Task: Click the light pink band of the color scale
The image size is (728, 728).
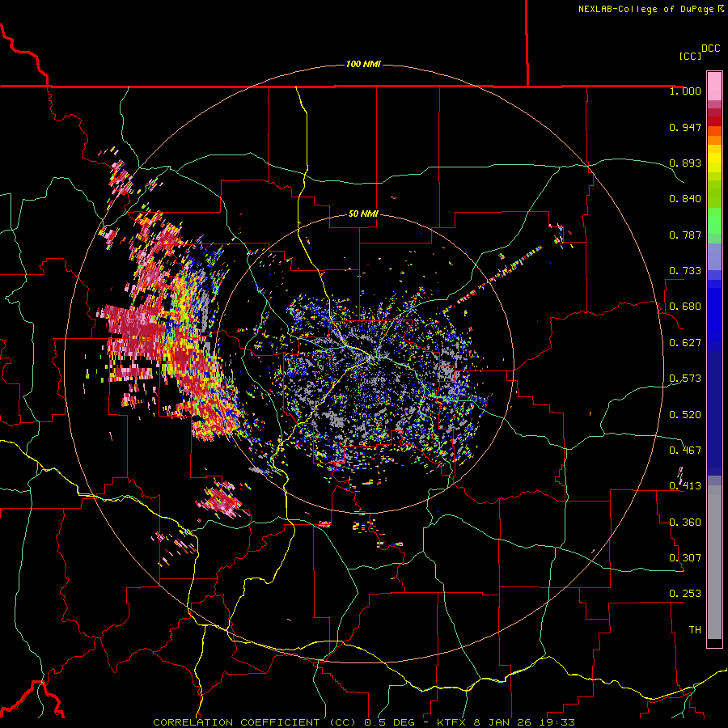Action: tap(714, 86)
